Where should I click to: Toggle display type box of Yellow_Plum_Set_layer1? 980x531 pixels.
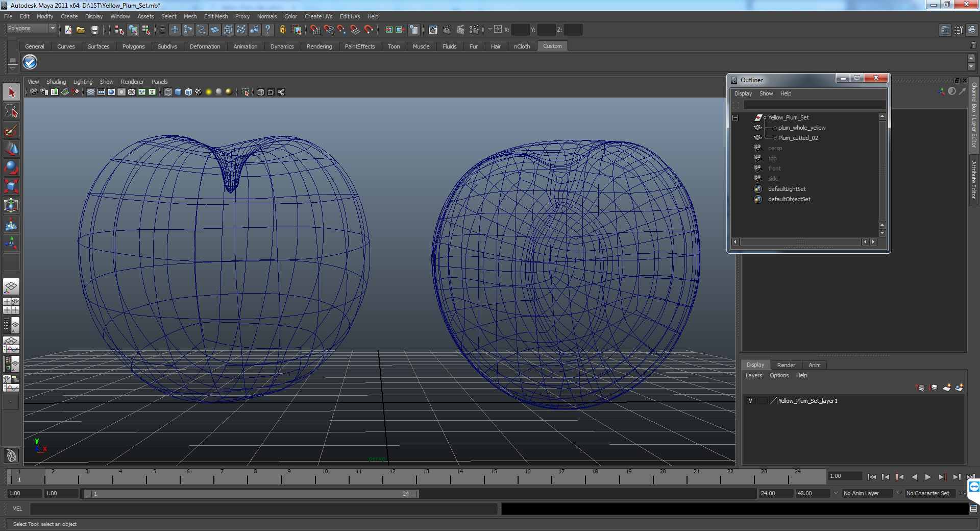pos(762,401)
